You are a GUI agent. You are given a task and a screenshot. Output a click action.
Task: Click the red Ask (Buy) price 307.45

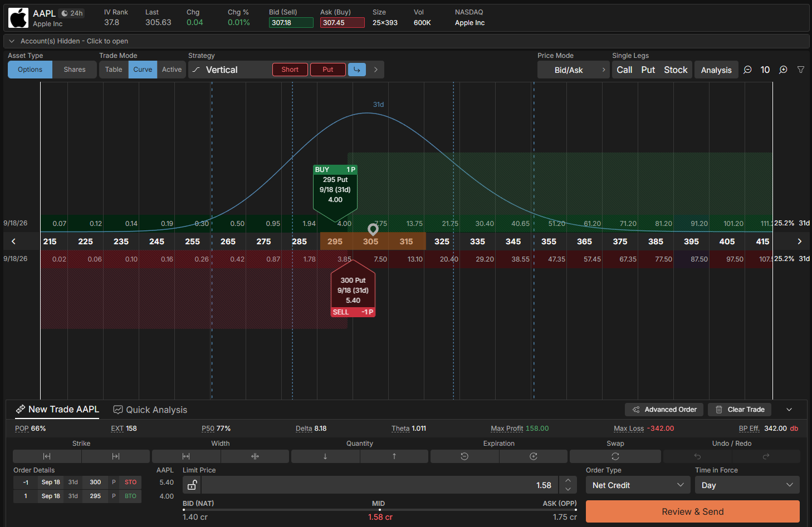coord(342,23)
